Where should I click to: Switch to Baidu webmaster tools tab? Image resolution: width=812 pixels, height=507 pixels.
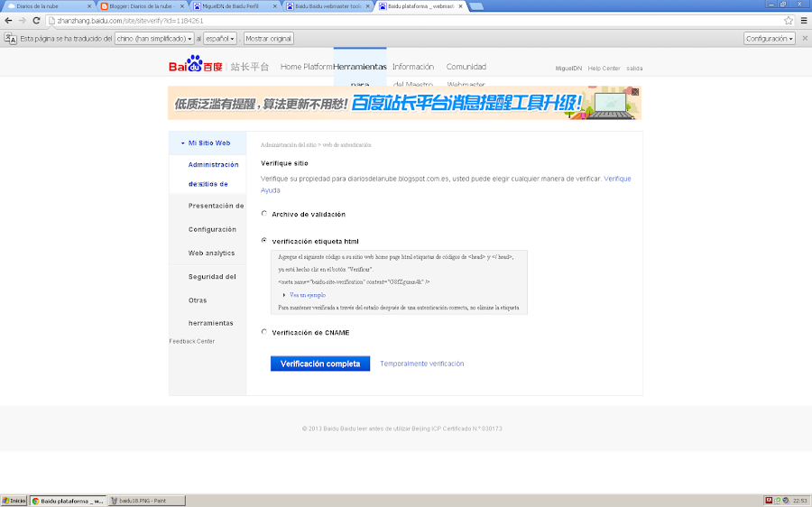pos(328,6)
